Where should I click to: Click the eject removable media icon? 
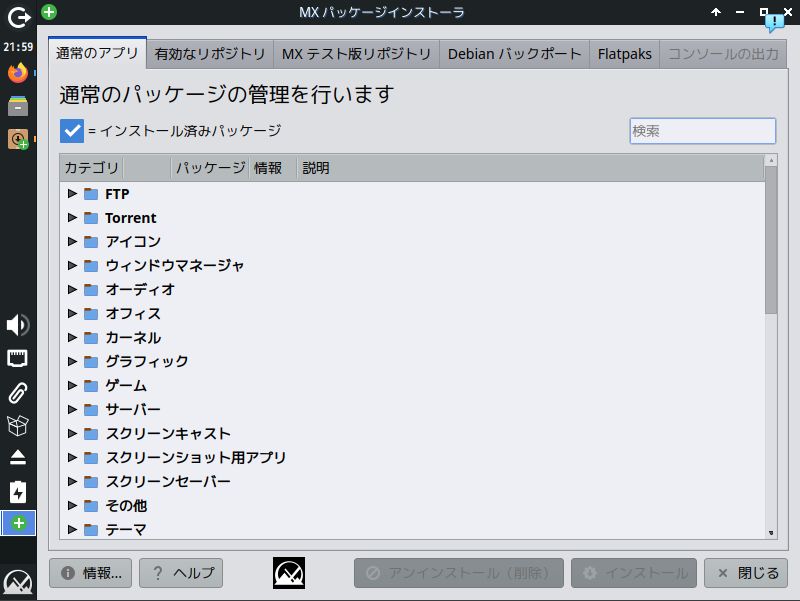(18, 458)
